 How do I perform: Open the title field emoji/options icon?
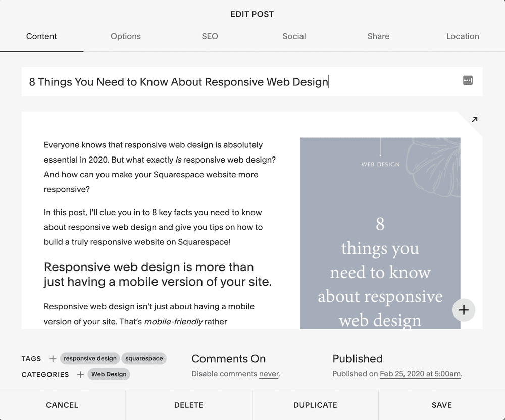467,81
